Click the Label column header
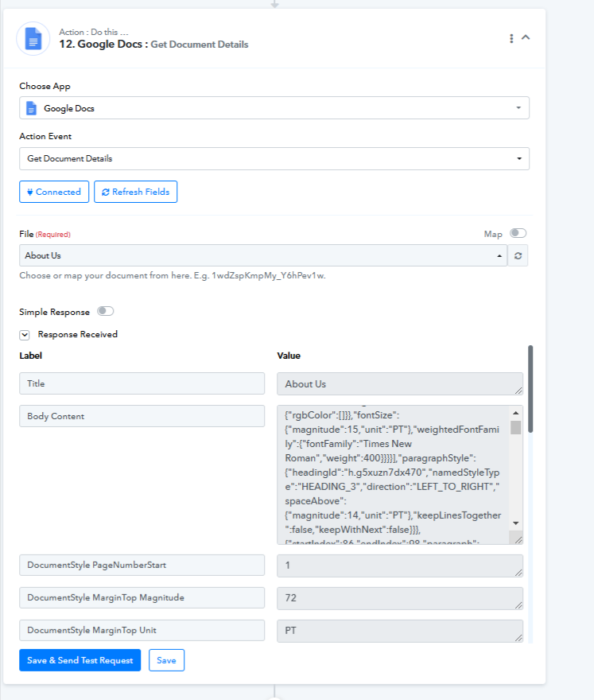The width and height of the screenshot is (594, 700). coord(31,356)
